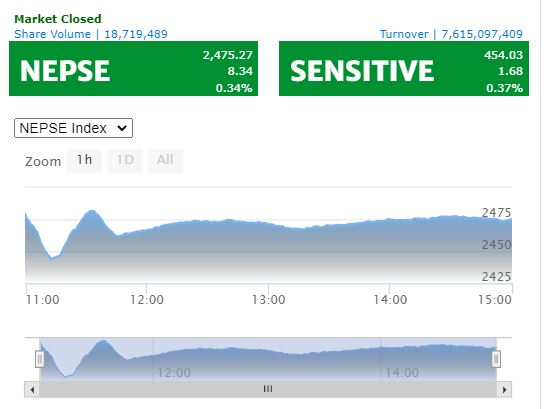Click the chart peak near 11:30
The height and width of the screenshot is (409, 560).
click(x=92, y=211)
